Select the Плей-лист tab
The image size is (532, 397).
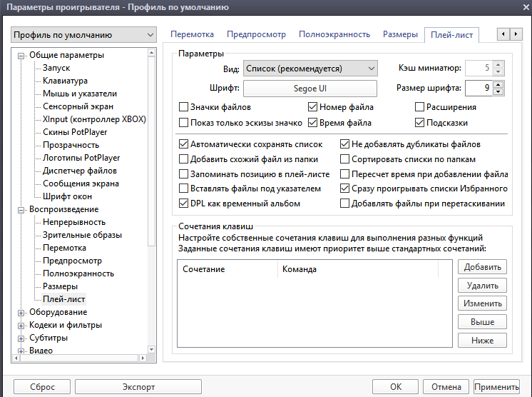(x=451, y=35)
